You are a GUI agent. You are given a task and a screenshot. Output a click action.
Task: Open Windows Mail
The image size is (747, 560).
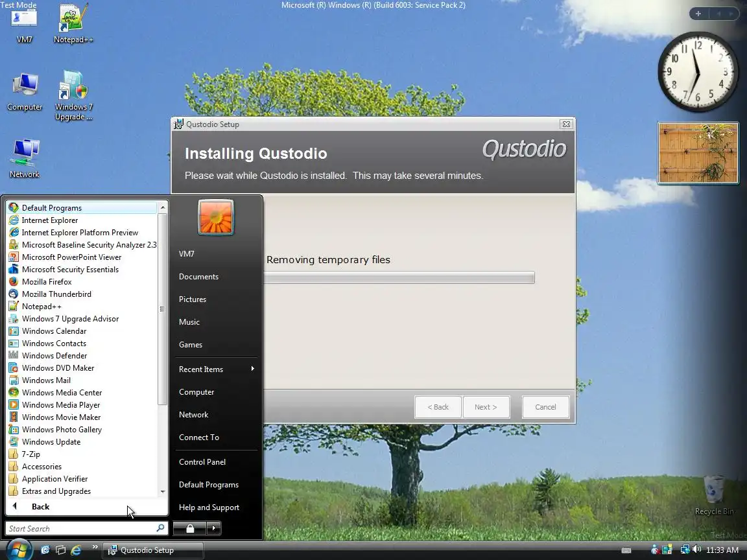point(82,380)
